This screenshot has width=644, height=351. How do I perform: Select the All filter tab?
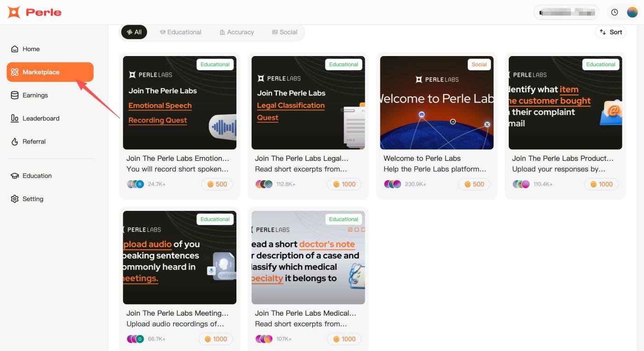point(134,32)
